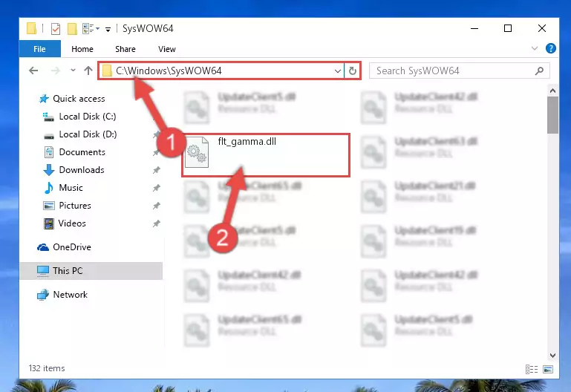Viewport: 571px width, 392px height.
Task: Open the View ribbon tab
Action: (167, 49)
